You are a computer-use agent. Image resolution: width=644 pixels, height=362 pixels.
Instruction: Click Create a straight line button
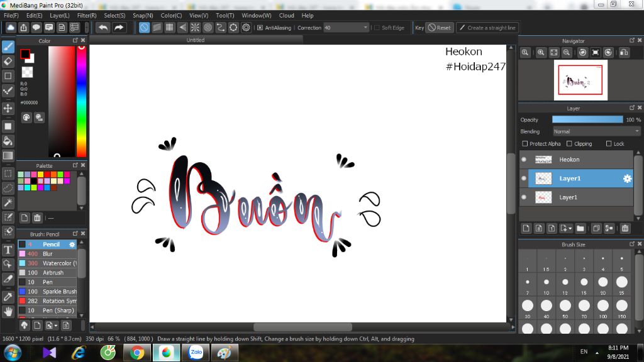coord(487,28)
